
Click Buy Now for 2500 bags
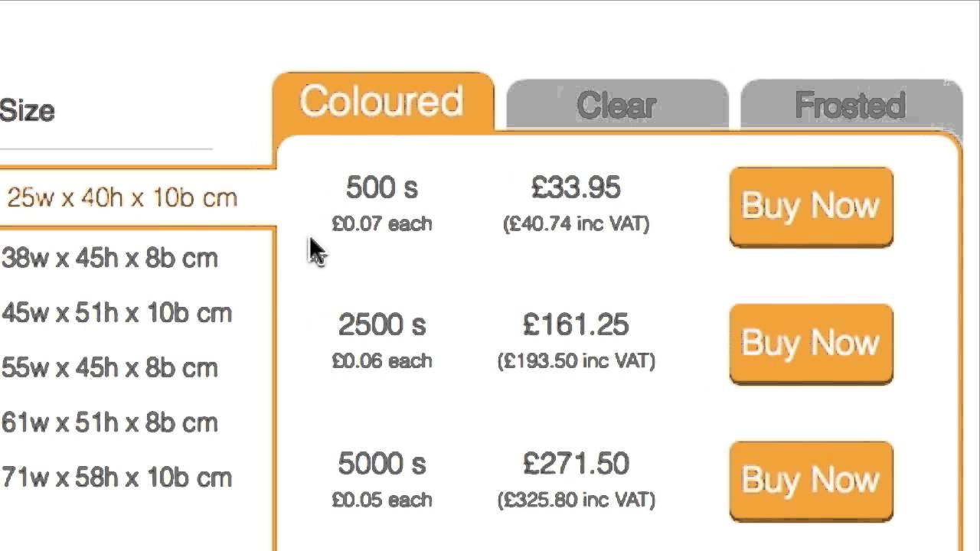coord(811,344)
